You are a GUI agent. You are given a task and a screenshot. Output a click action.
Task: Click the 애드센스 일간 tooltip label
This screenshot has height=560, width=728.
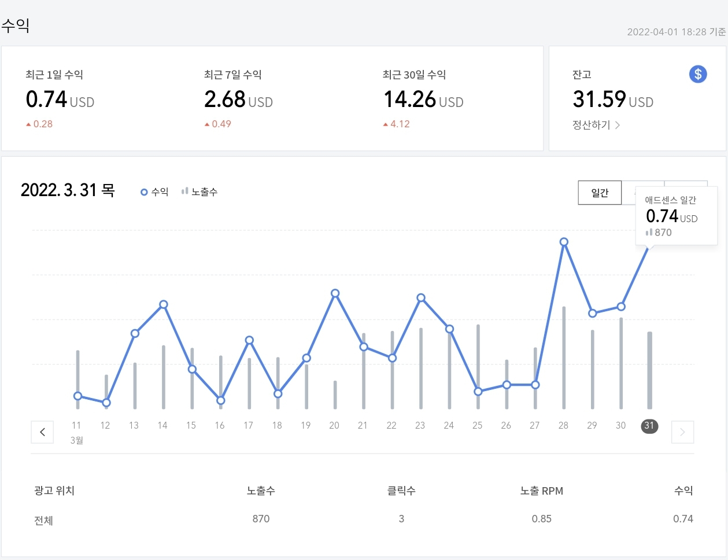[671, 200]
